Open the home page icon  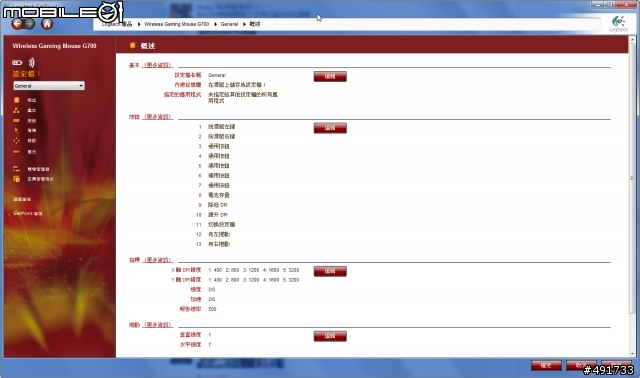47,24
